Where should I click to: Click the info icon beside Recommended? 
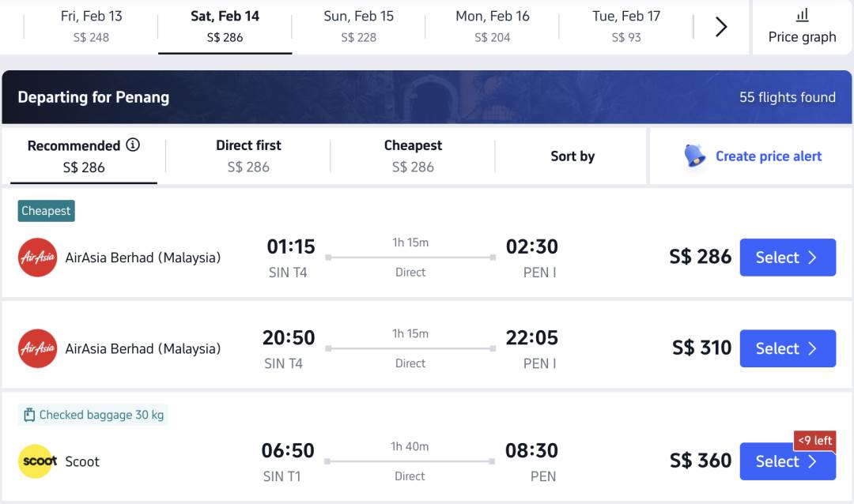133,145
